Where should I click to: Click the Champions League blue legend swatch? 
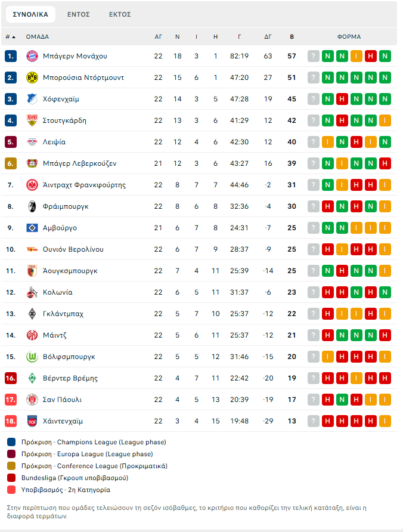point(12,442)
